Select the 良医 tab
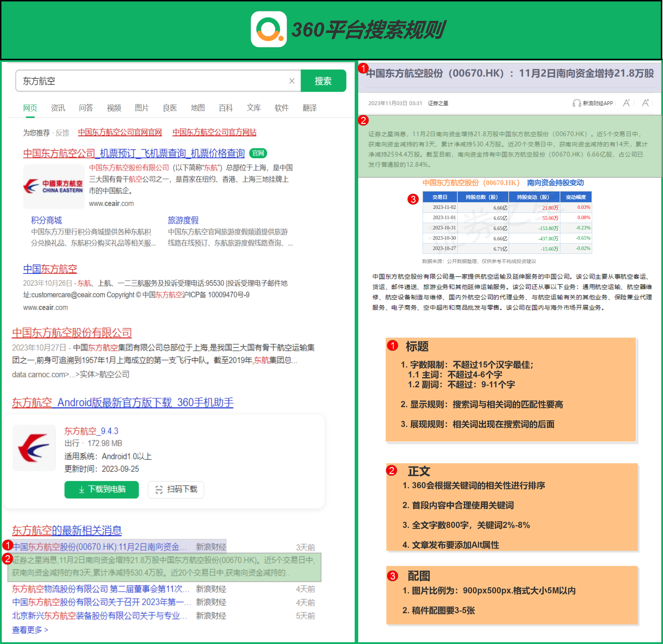This screenshot has height=644, width=663. coord(170,108)
